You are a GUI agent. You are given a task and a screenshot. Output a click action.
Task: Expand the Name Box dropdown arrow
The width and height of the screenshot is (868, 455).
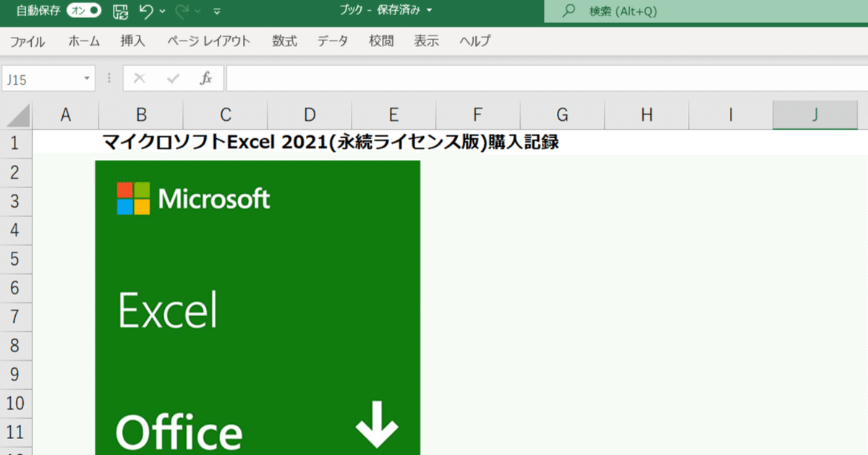click(x=87, y=79)
